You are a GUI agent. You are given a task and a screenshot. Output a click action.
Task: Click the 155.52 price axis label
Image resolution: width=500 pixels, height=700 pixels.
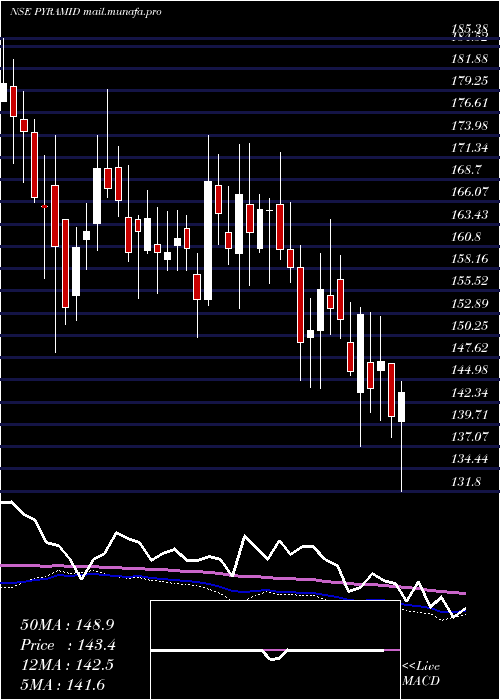pyautogui.click(x=469, y=282)
